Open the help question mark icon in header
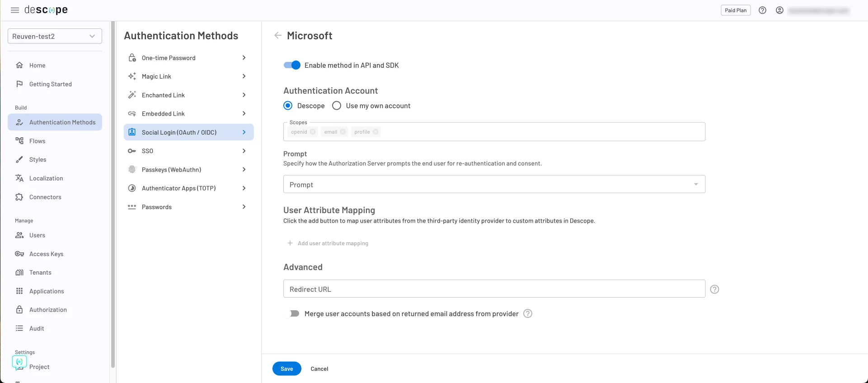Viewport: 868px width, 383px height. pos(762,10)
